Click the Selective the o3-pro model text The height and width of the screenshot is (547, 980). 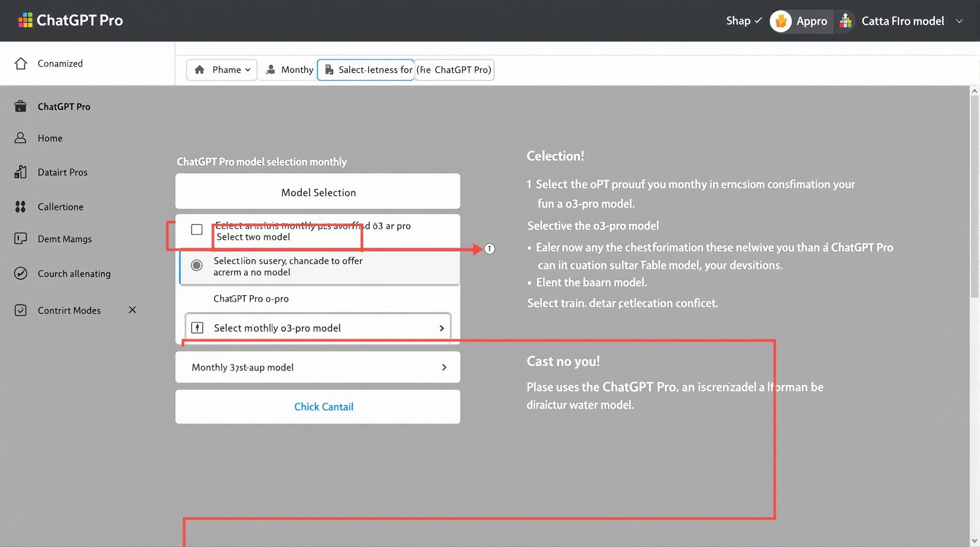coord(593,225)
